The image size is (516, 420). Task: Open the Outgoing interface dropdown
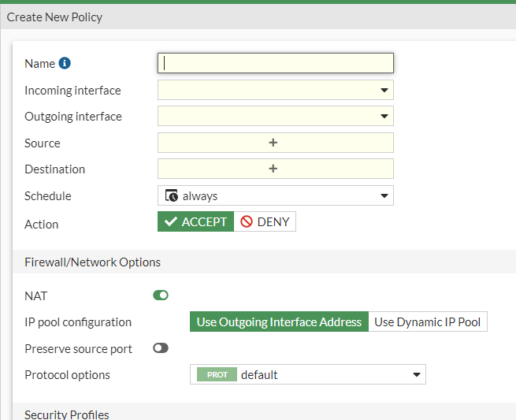tap(275, 116)
